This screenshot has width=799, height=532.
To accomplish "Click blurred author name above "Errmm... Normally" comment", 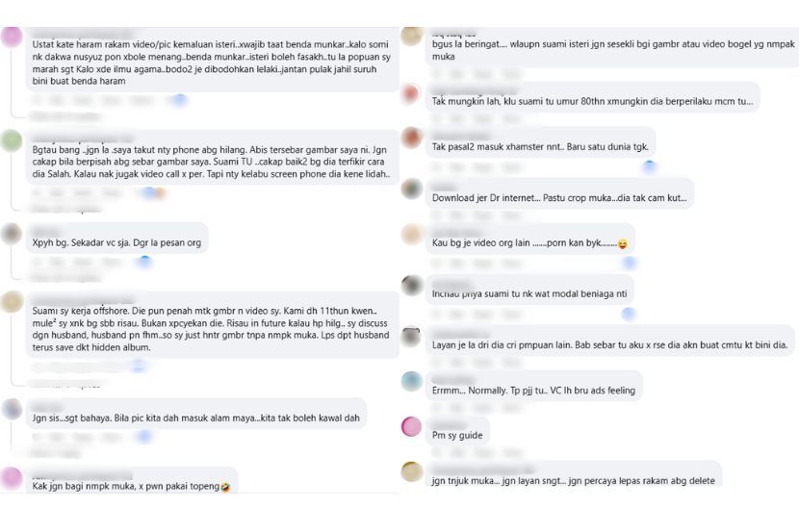I will click(x=452, y=374).
